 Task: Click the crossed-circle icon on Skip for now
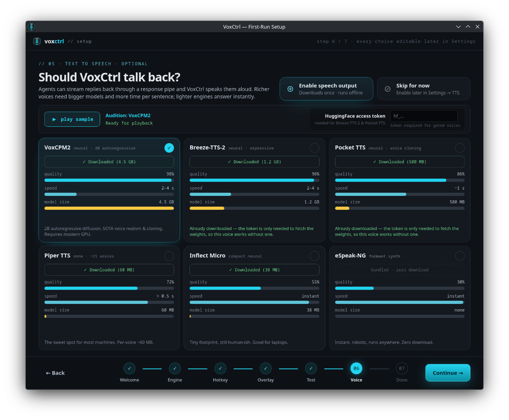pos(387,89)
